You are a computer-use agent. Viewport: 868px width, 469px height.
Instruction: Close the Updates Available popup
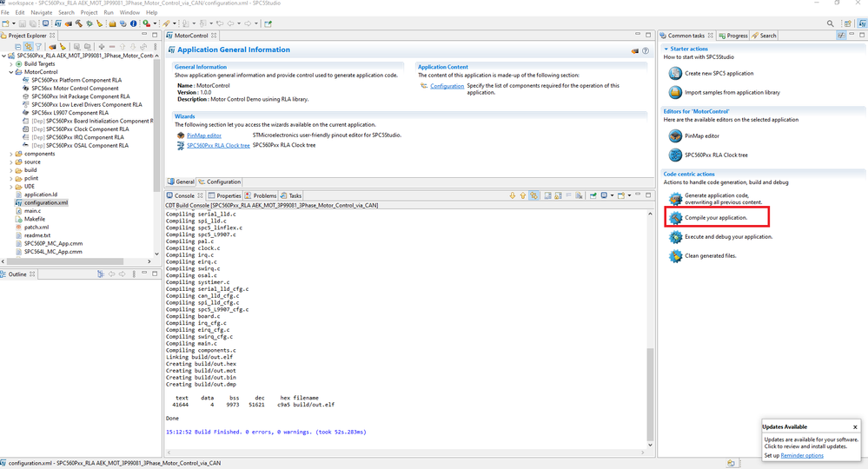[x=855, y=427]
